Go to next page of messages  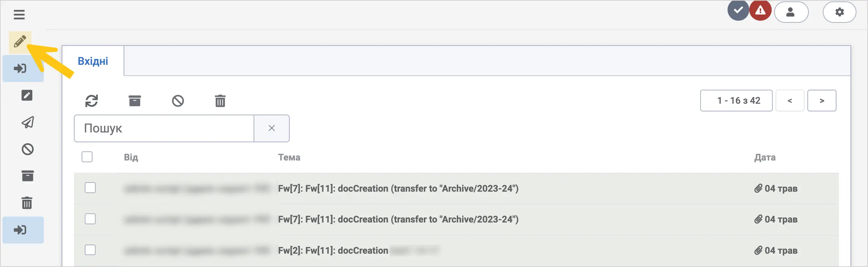click(822, 101)
